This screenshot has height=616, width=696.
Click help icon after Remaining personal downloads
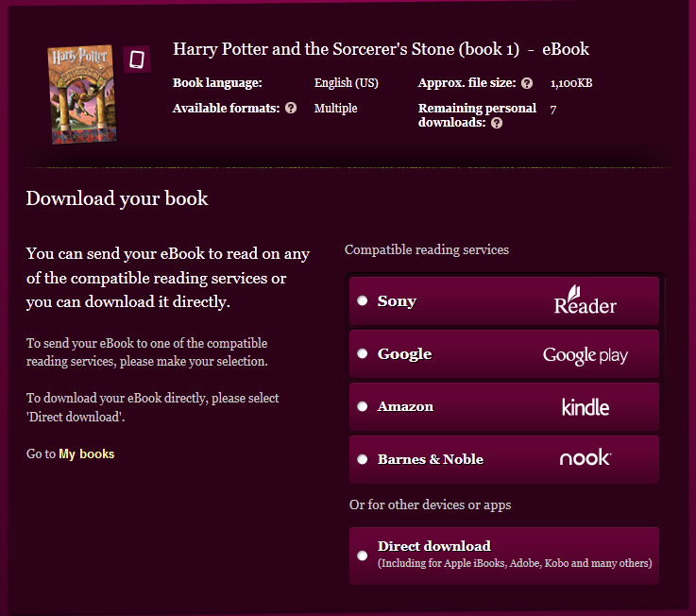point(497,123)
